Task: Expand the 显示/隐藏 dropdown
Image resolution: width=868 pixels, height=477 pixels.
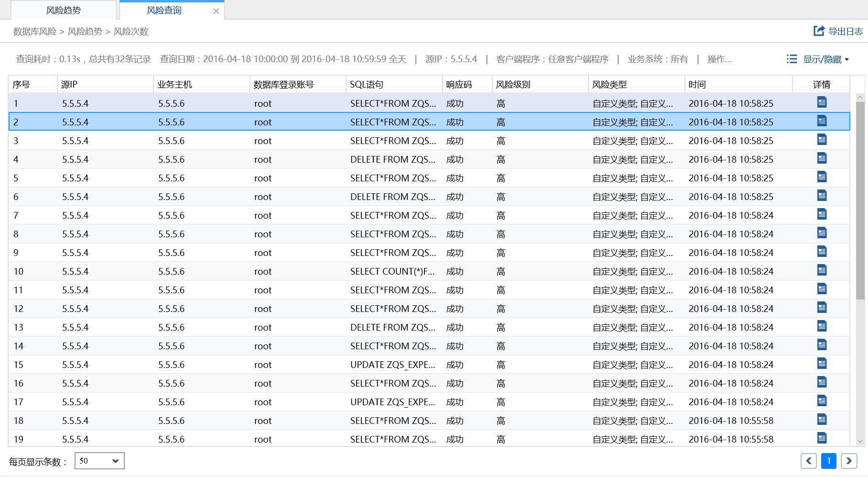Action: tap(847, 59)
